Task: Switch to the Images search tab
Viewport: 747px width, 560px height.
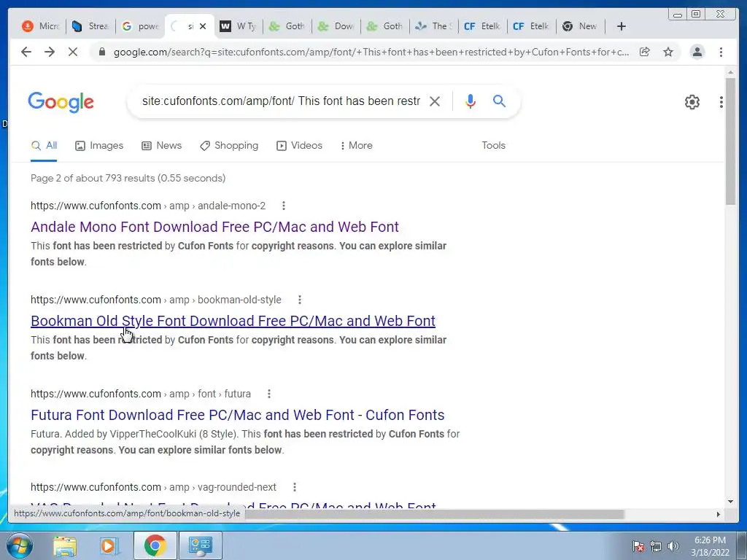Action: click(x=99, y=146)
